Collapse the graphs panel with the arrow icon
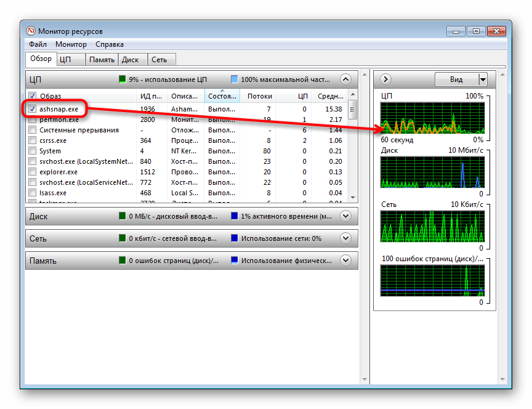532x409 pixels. coord(385,79)
